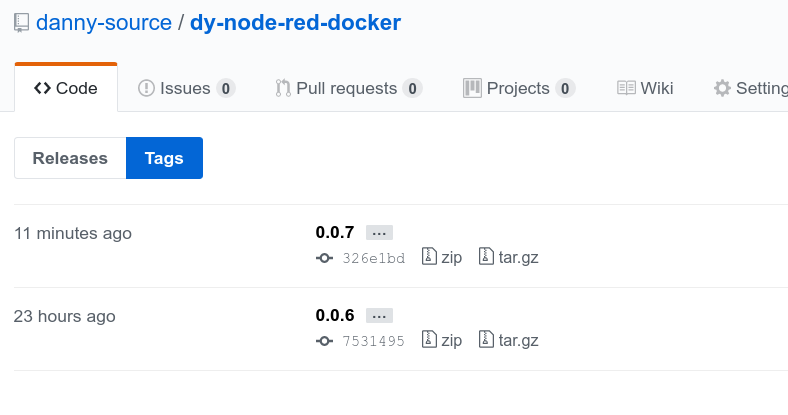This screenshot has height=415, width=788.
Task: Download tar.gz archive for tag 0.0.6
Action: point(509,340)
